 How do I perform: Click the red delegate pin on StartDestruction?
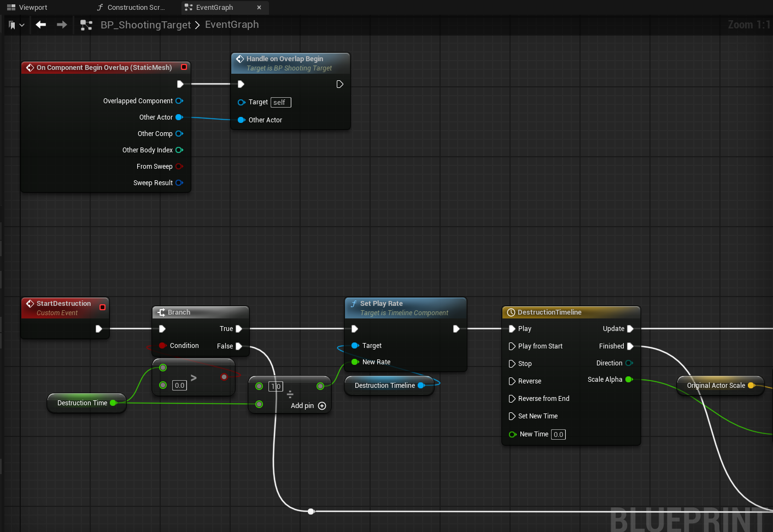[102, 308]
